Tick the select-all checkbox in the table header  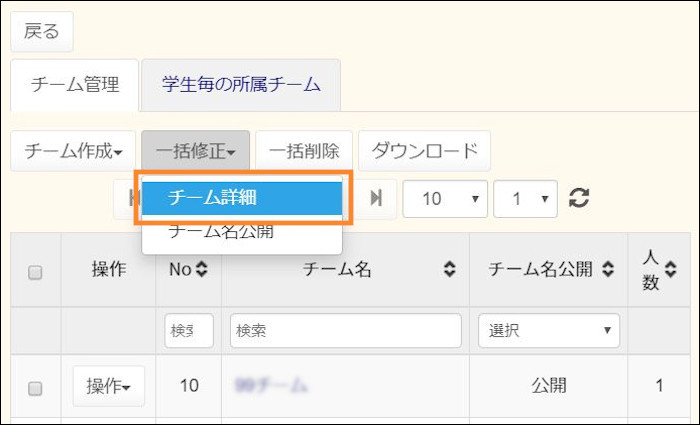tap(35, 271)
